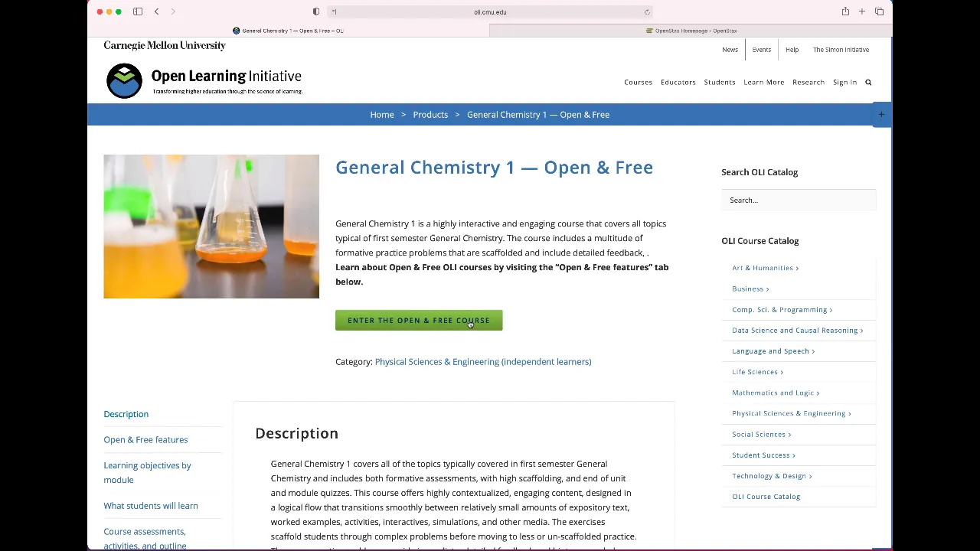Viewport: 980px width, 551px height.
Task: Click the General Chemistry 1 — Open & Free breadcrumb text
Action: coord(538,115)
